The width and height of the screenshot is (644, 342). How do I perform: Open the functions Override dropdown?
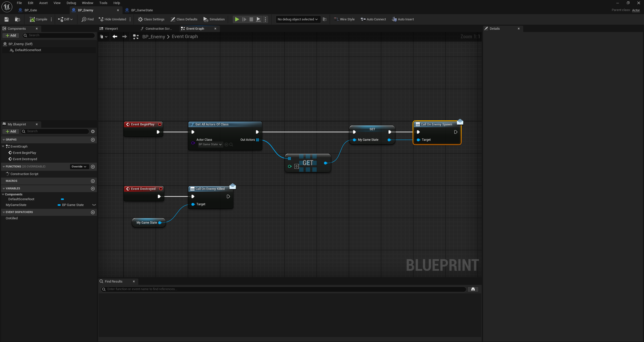(x=79, y=167)
